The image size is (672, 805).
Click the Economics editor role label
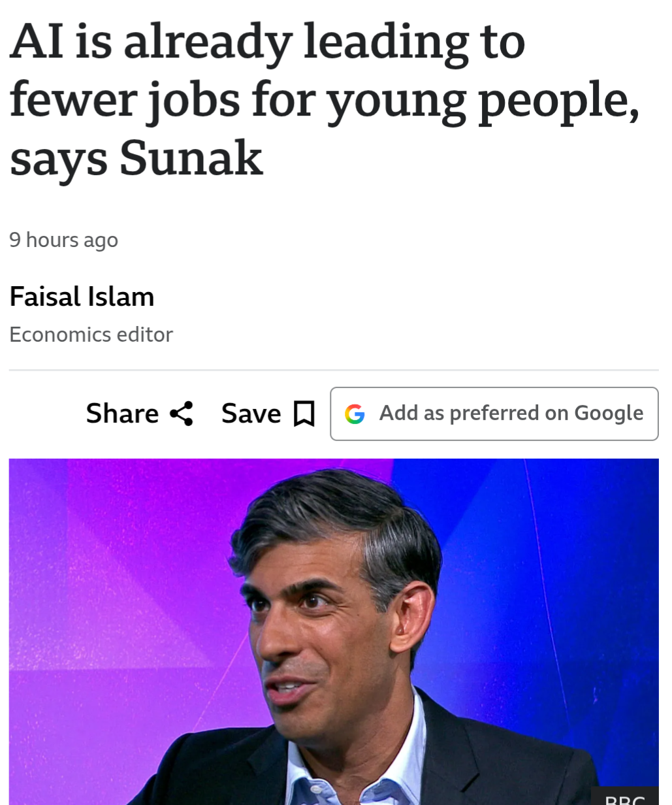[x=91, y=335]
